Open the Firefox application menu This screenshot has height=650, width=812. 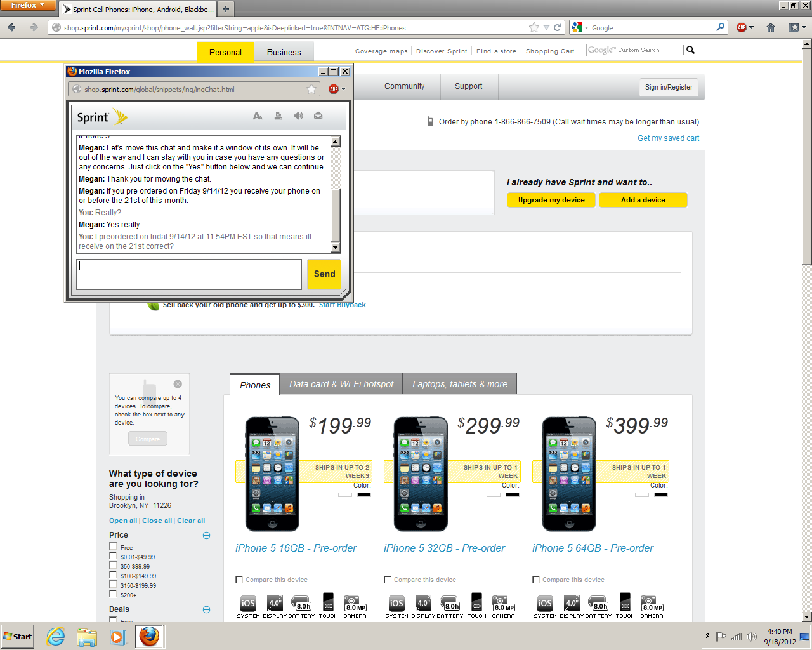pyautogui.click(x=28, y=5)
